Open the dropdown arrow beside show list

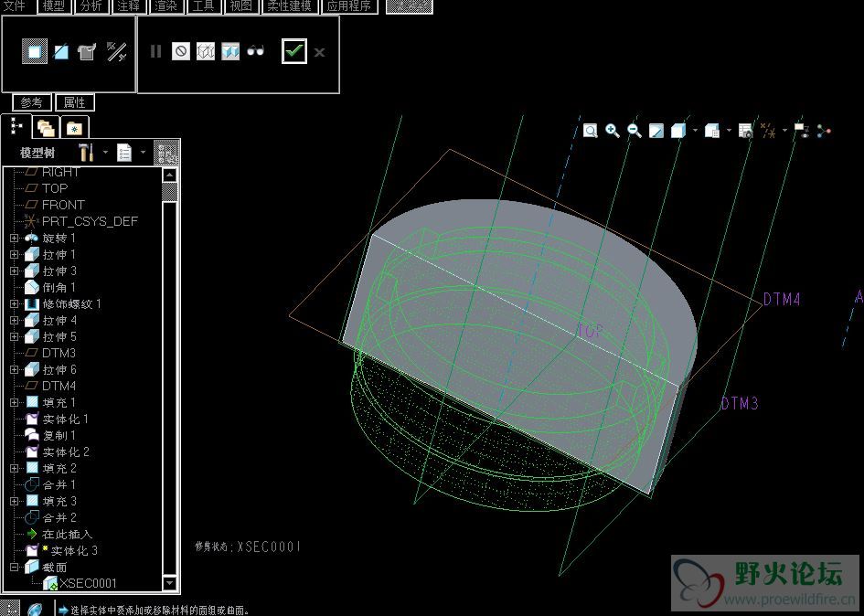(143, 152)
